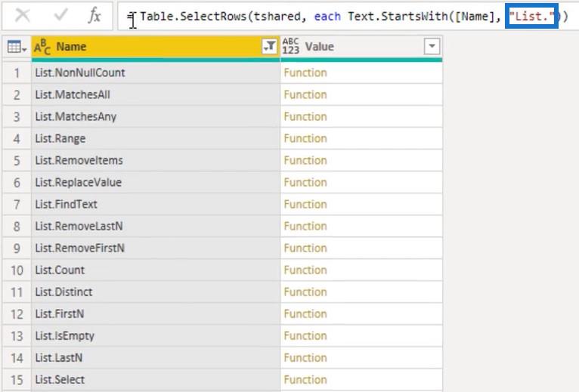Select row number 15 header
579x392 pixels.
(17, 380)
